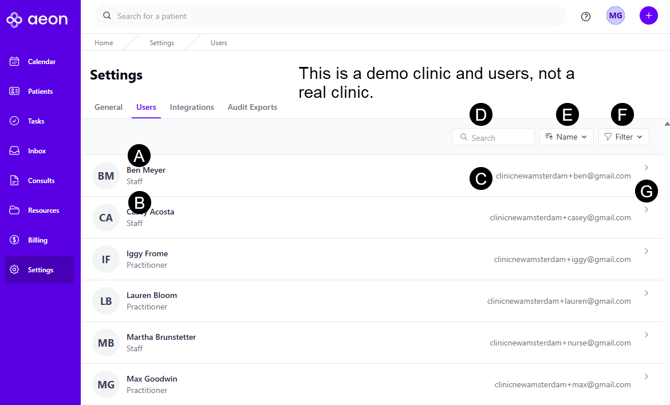Go to Patients in the sidebar

pos(40,91)
